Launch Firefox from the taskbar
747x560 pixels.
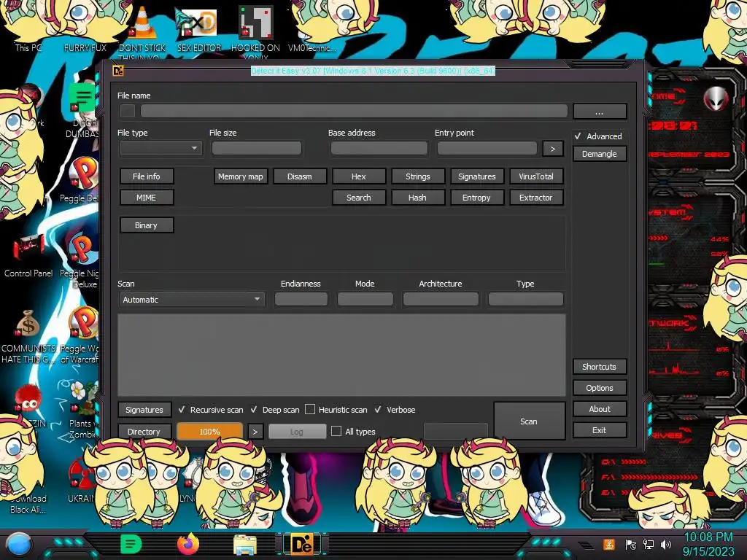188,544
